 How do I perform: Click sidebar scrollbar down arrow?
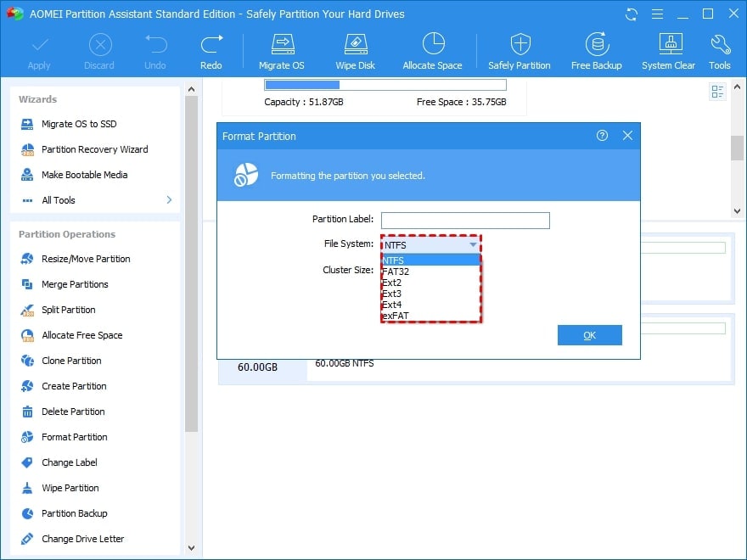pyautogui.click(x=192, y=547)
